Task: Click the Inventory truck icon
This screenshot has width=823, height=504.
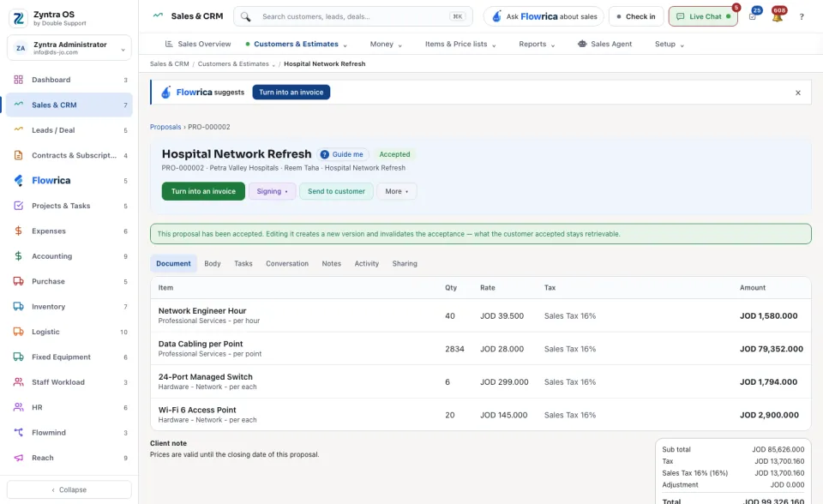Action: 18,307
